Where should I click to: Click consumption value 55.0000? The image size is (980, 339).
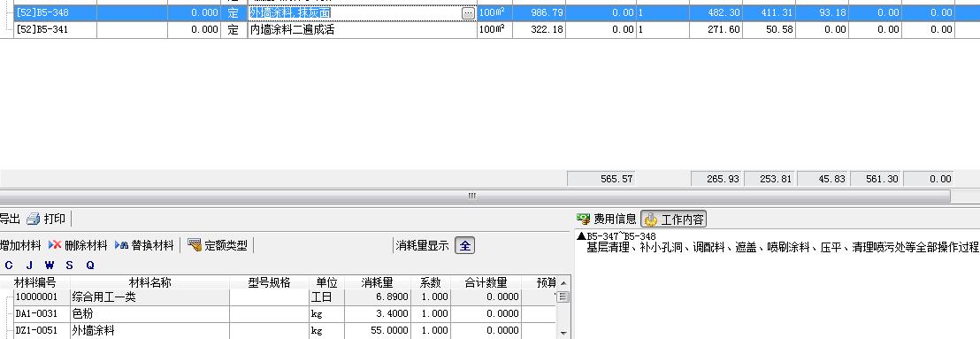pyautogui.click(x=377, y=331)
